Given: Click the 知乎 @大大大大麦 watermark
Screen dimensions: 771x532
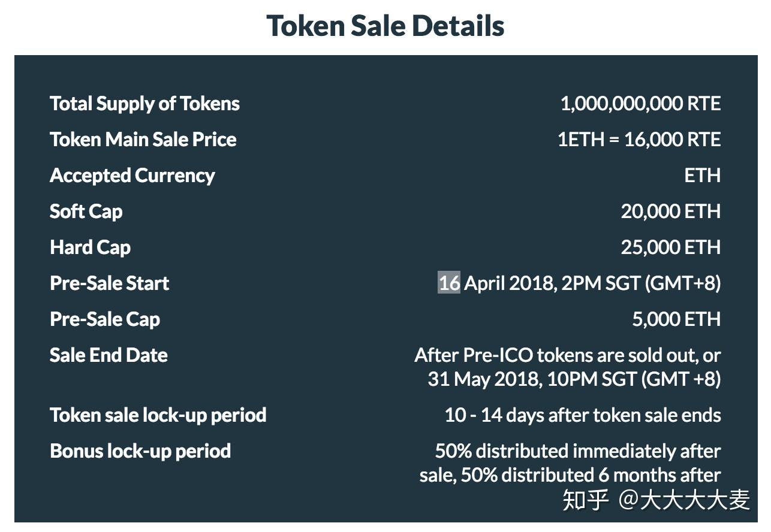Looking at the screenshot, I should 655,500.
